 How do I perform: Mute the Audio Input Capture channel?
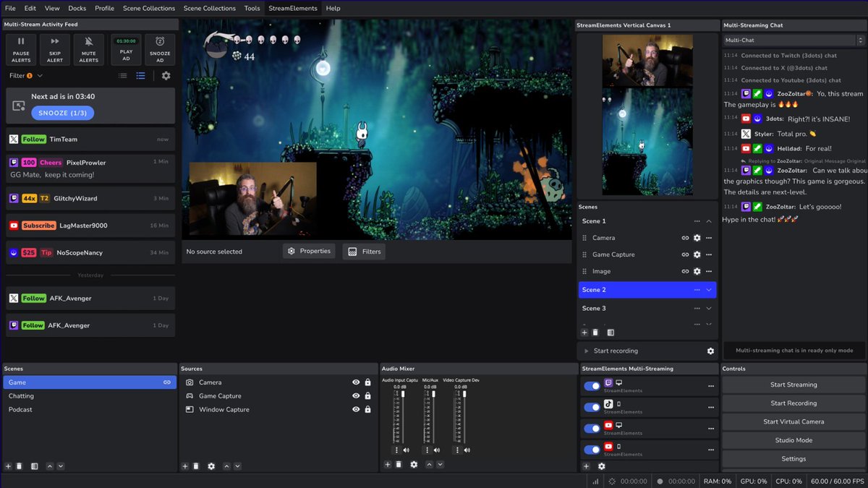click(x=406, y=450)
